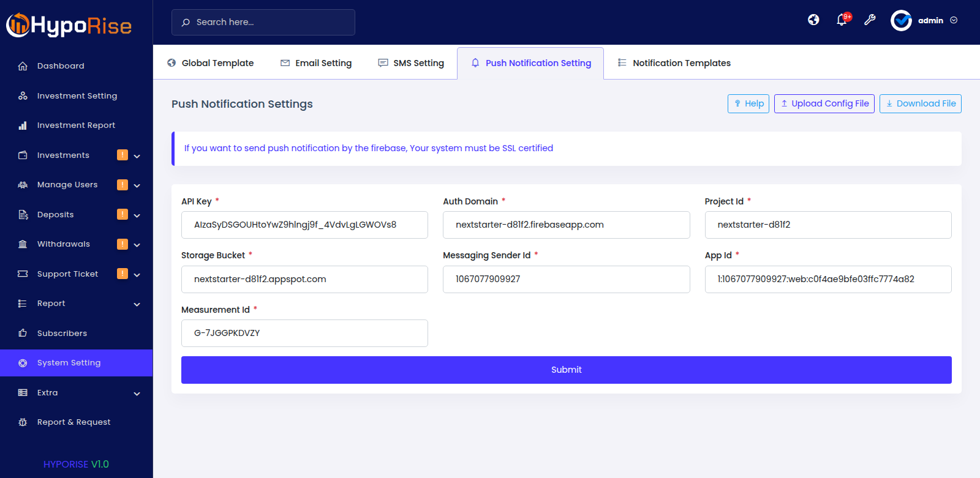
Task: Expand the Support Ticket chevron
Action: 137,275
